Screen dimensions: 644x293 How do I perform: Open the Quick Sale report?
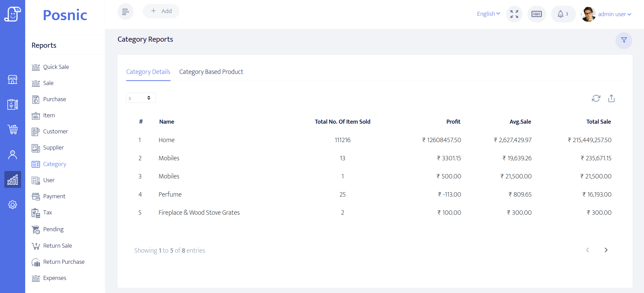point(56,67)
